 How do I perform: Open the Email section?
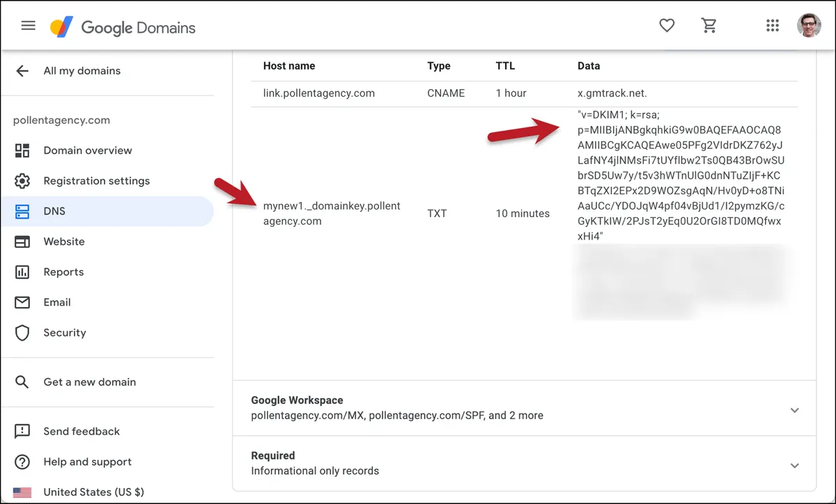tap(57, 302)
